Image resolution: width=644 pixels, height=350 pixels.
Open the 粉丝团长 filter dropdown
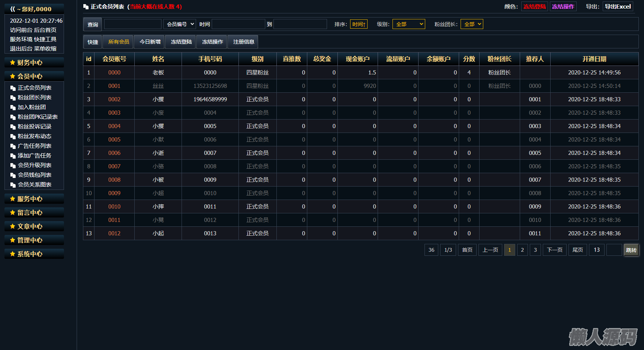(x=471, y=24)
